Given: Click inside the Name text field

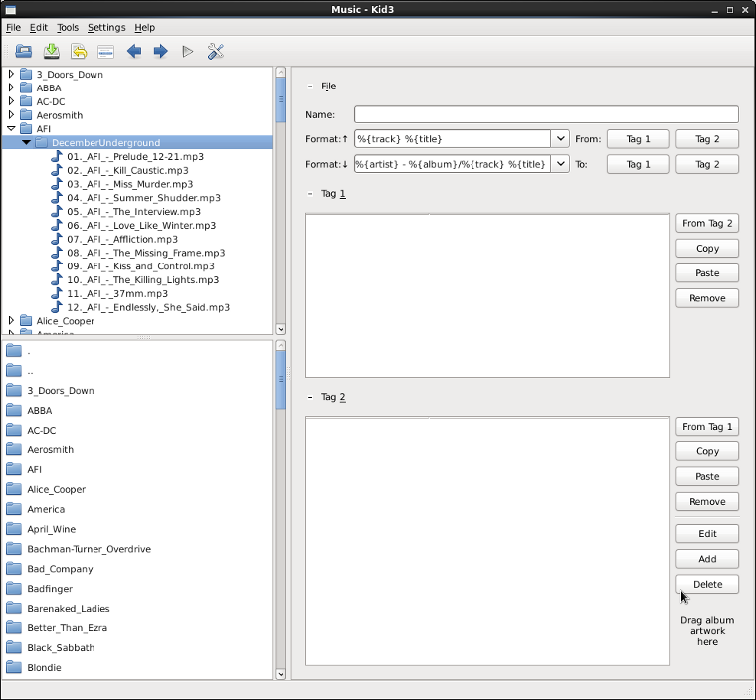Looking at the screenshot, I should pyautogui.click(x=546, y=114).
